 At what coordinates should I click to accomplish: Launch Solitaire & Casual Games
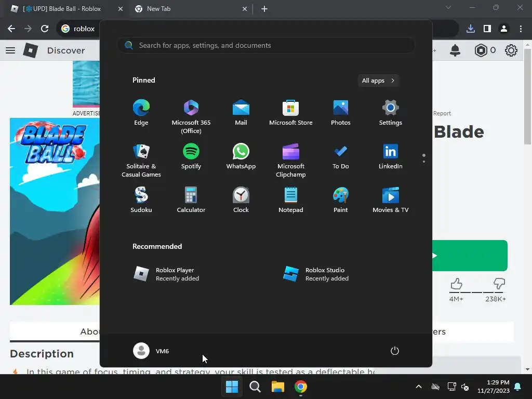(141, 161)
